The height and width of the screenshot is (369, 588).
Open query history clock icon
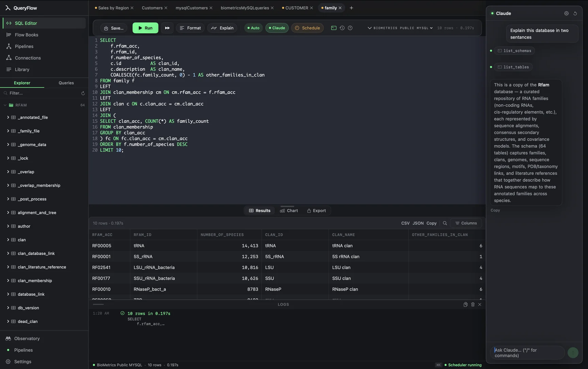point(342,28)
